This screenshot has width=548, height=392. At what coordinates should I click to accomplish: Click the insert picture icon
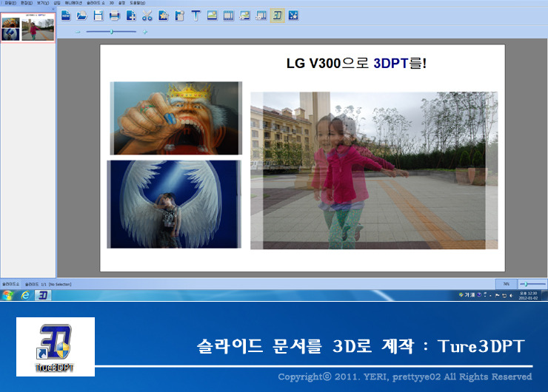212,16
